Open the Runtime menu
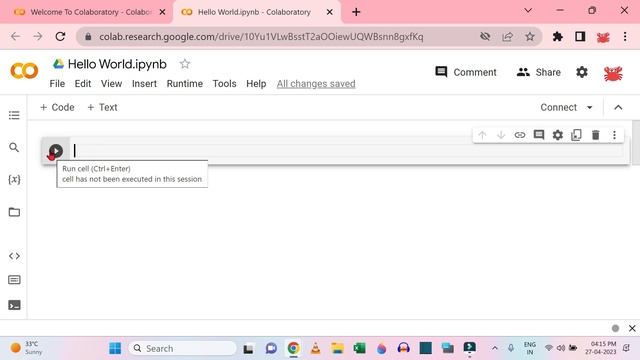Image resolution: width=640 pixels, height=360 pixels. pyautogui.click(x=184, y=84)
